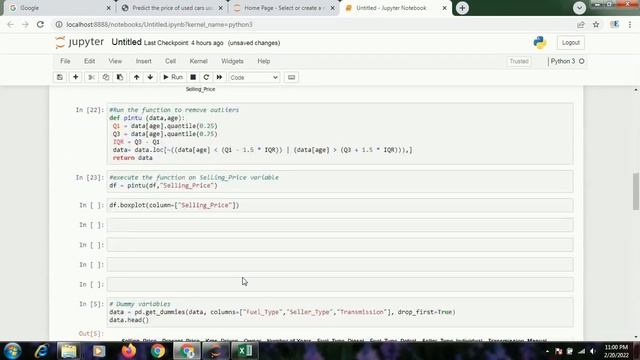This screenshot has height=360, width=640.
Task: Open File Explorer from the taskbar
Action: tap(69, 351)
